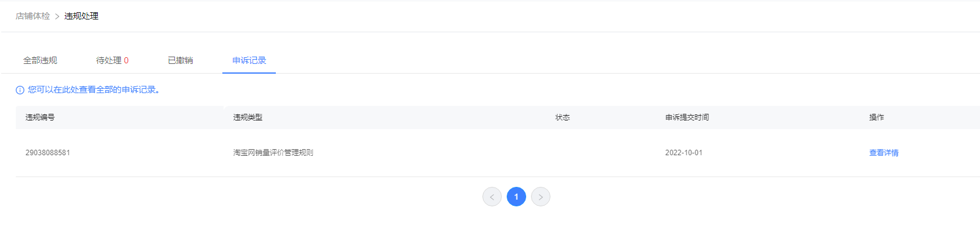Screen dimensions: 980x252
Task: Go to next page arrow
Action: click(541, 197)
